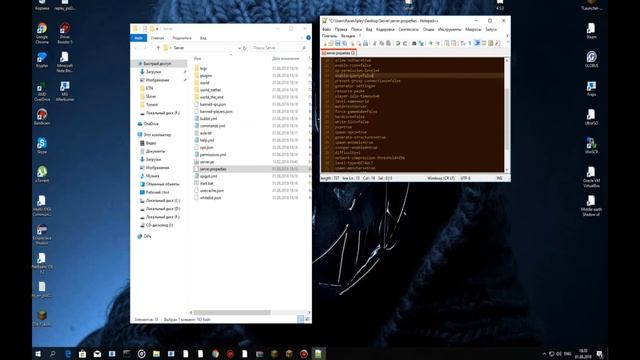
Task: Open the Steam desktop shortcut
Action: 591,31
